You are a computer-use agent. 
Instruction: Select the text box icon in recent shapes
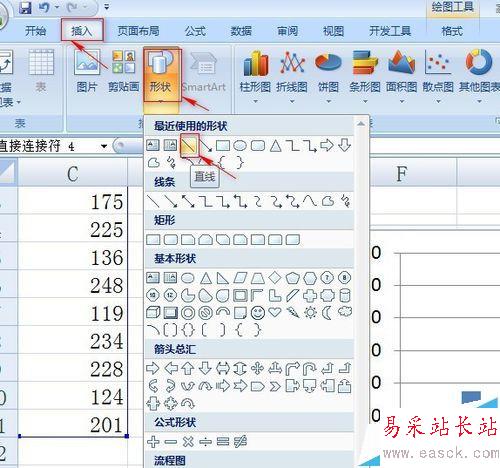(153, 145)
